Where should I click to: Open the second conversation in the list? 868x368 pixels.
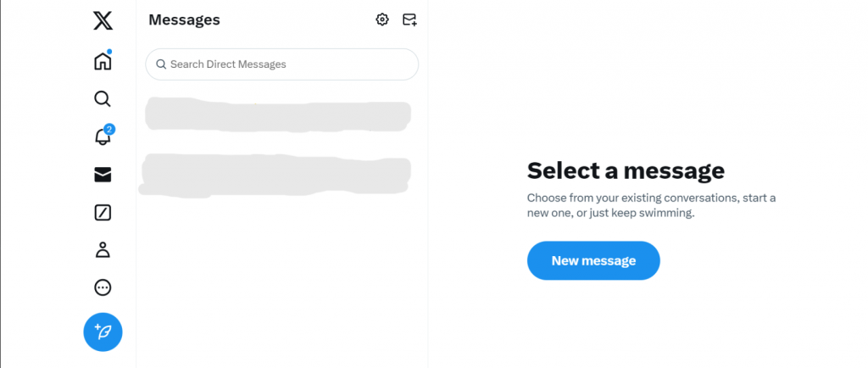(x=276, y=172)
